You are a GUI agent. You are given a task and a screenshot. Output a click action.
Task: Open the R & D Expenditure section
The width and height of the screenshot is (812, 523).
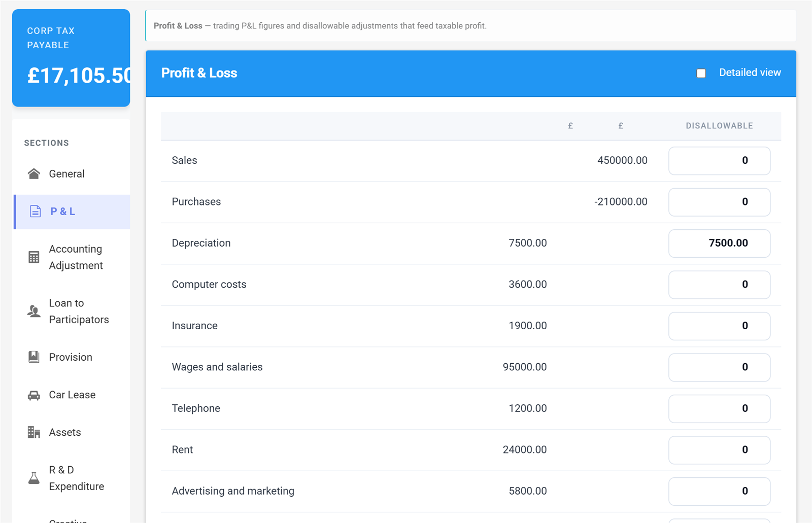pyautogui.click(x=72, y=478)
